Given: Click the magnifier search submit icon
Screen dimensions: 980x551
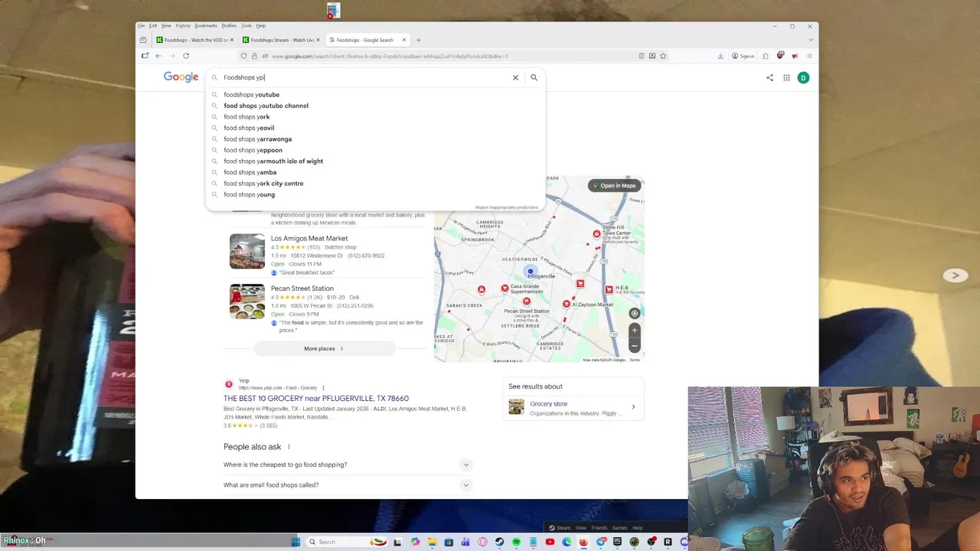Looking at the screenshot, I should coord(534,77).
